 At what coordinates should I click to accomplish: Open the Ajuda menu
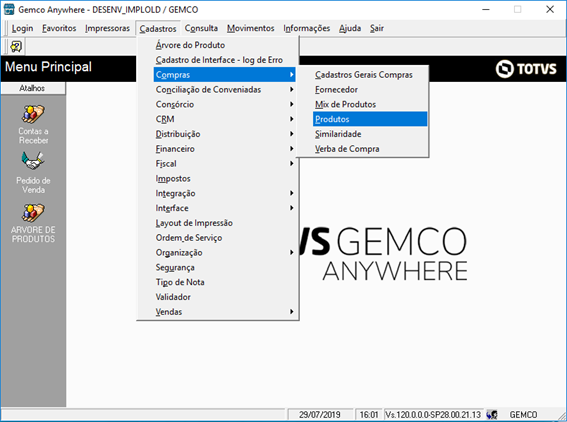click(x=350, y=28)
